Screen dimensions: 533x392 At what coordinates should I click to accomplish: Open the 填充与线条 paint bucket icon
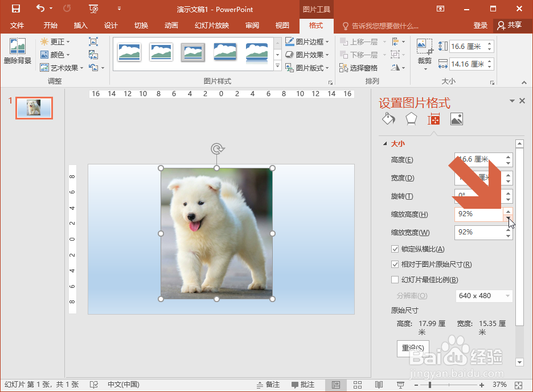tap(389, 119)
